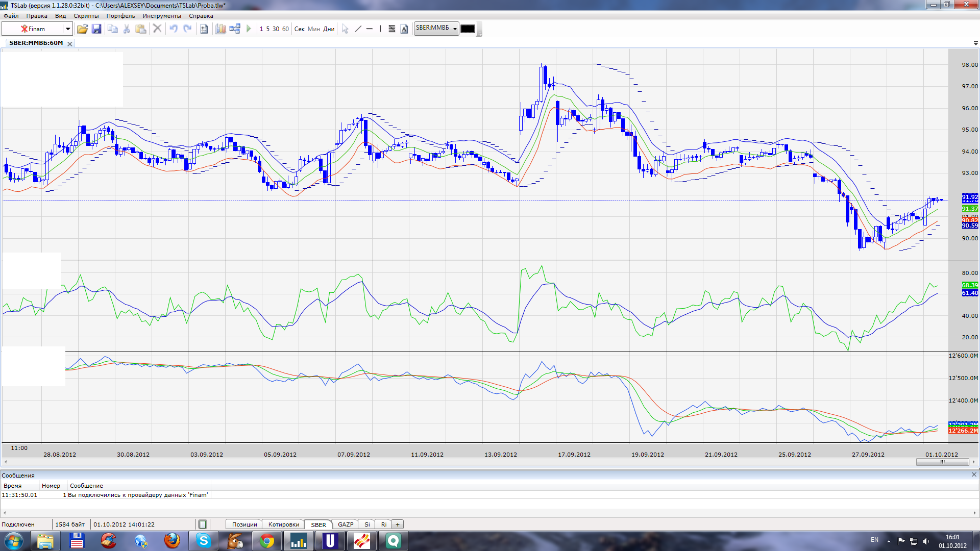Click the plus button to add tab
980x551 pixels.
tap(398, 524)
